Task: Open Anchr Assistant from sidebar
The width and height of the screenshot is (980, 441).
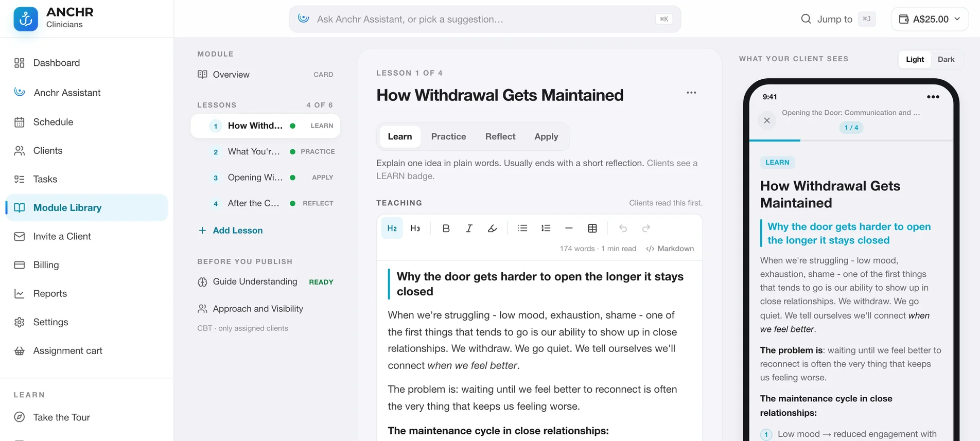Action: (x=86, y=93)
